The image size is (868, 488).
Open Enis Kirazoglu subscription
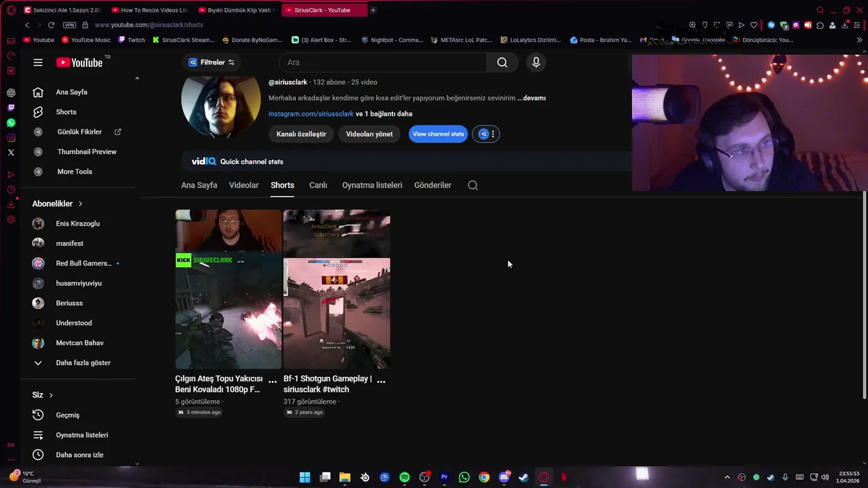click(x=78, y=224)
